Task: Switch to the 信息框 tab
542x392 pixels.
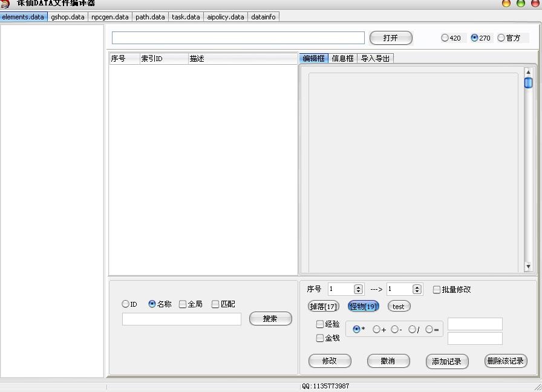Action: click(x=342, y=58)
